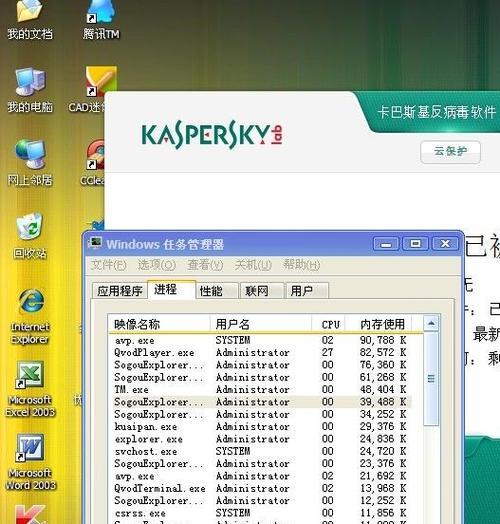Open the 腾讯TM desktop shortcut
The image size is (500, 524).
tap(101, 20)
